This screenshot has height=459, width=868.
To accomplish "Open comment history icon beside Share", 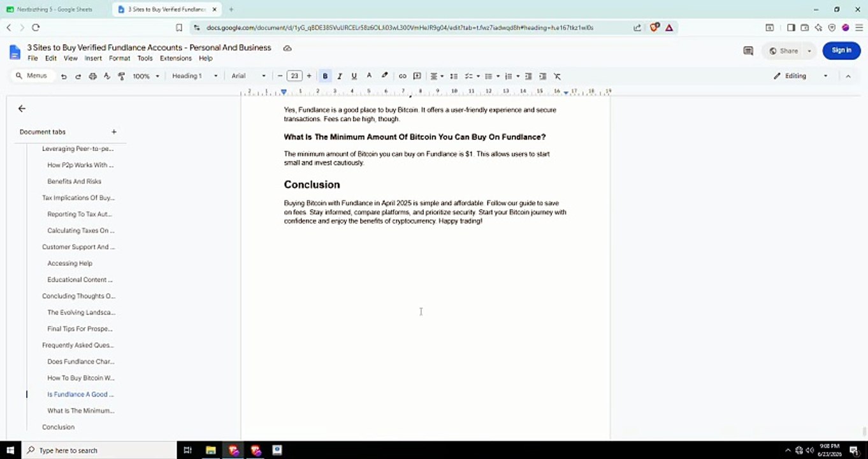I will [748, 51].
